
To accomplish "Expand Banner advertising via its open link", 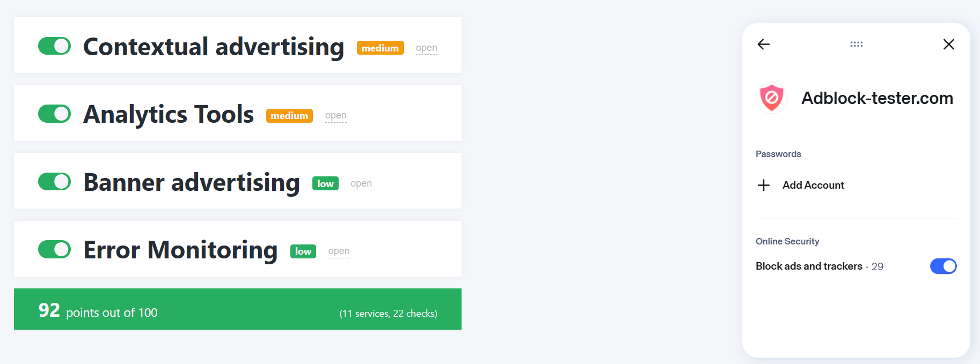I will (361, 183).
